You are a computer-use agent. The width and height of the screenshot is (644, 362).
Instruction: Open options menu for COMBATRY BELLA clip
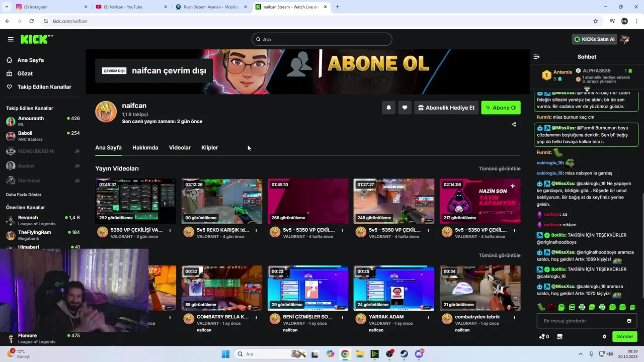(x=256, y=318)
